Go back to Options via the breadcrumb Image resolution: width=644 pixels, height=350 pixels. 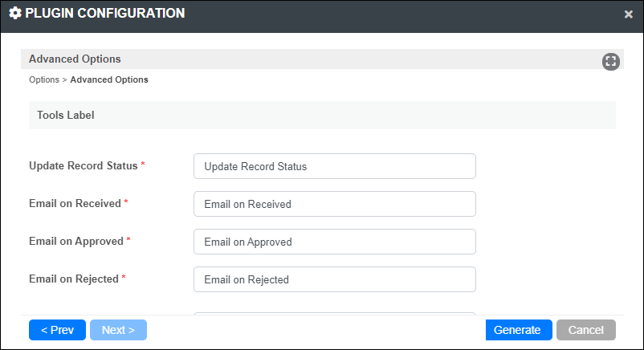pyautogui.click(x=44, y=79)
